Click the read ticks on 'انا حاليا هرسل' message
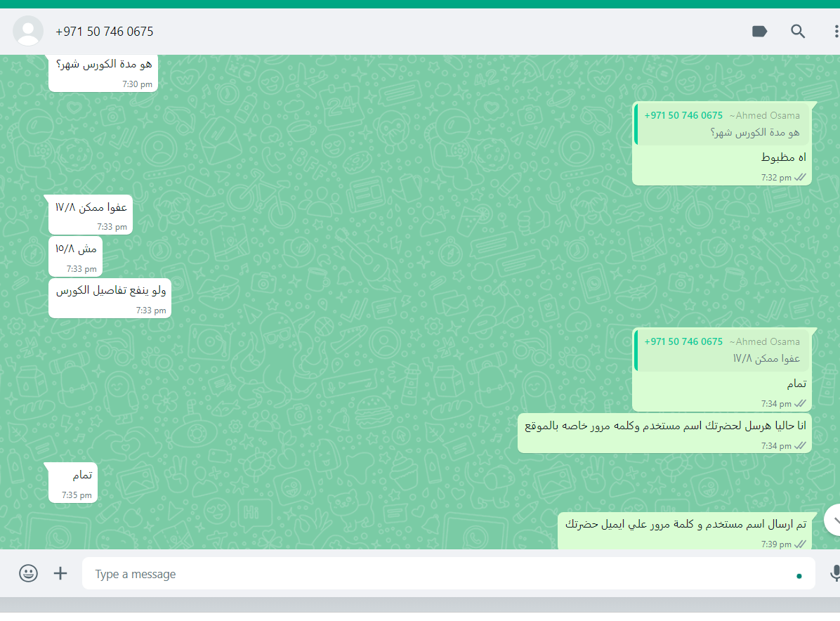 (x=800, y=446)
